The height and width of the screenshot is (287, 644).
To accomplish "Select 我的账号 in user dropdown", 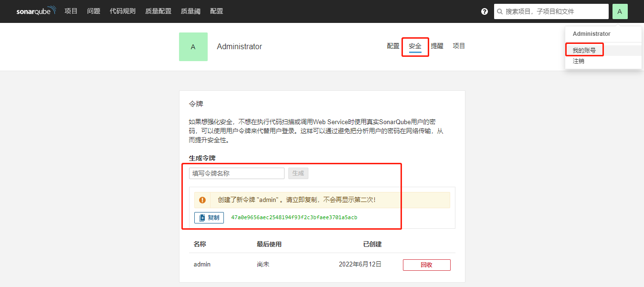I will click(x=584, y=50).
